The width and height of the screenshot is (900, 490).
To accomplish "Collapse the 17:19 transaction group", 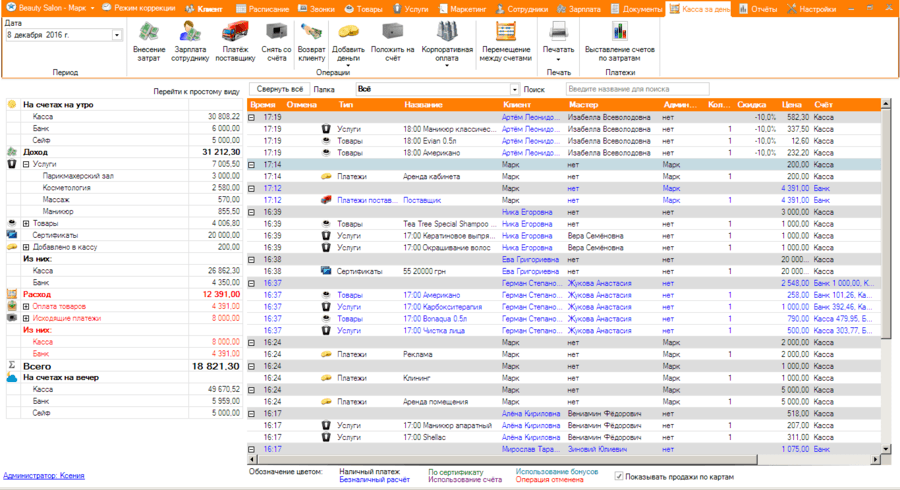I will click(x=251, y=117).
